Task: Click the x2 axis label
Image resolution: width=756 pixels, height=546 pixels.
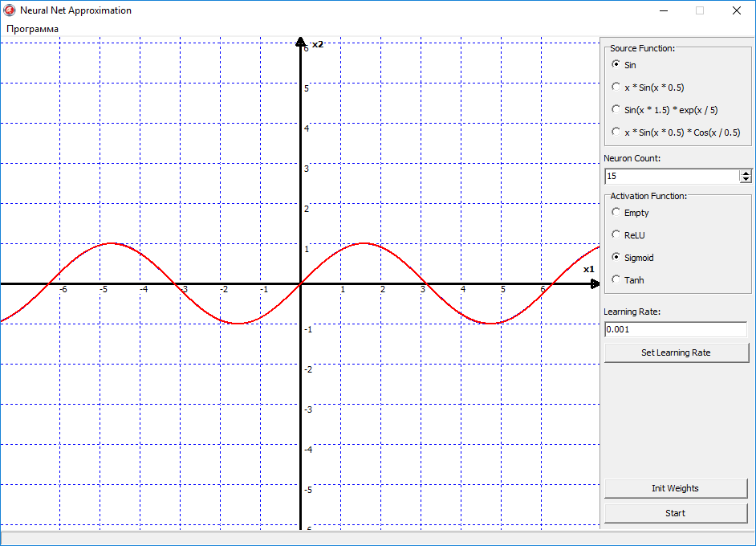Action: tap(317, 44)
